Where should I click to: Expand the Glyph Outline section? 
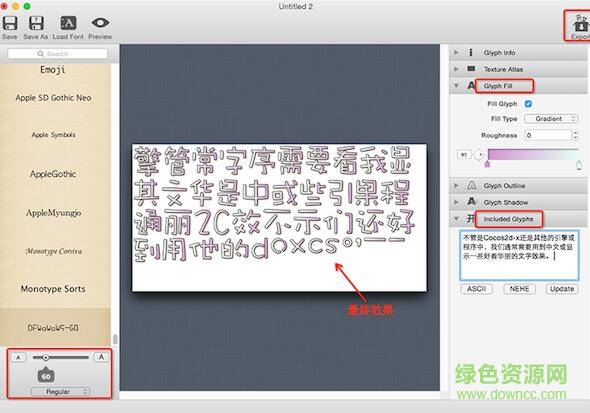point(456,186)
